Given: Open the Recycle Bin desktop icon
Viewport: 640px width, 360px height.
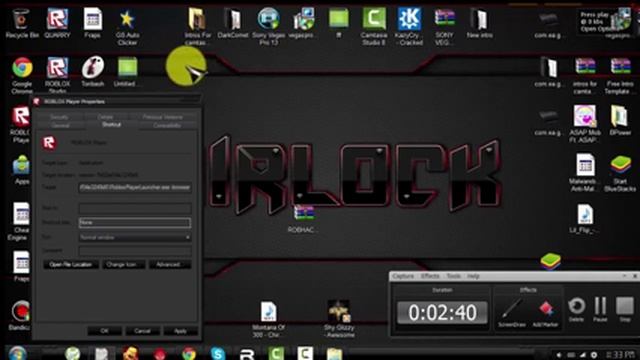Looking at the screenshot, I should coord(21,23).
